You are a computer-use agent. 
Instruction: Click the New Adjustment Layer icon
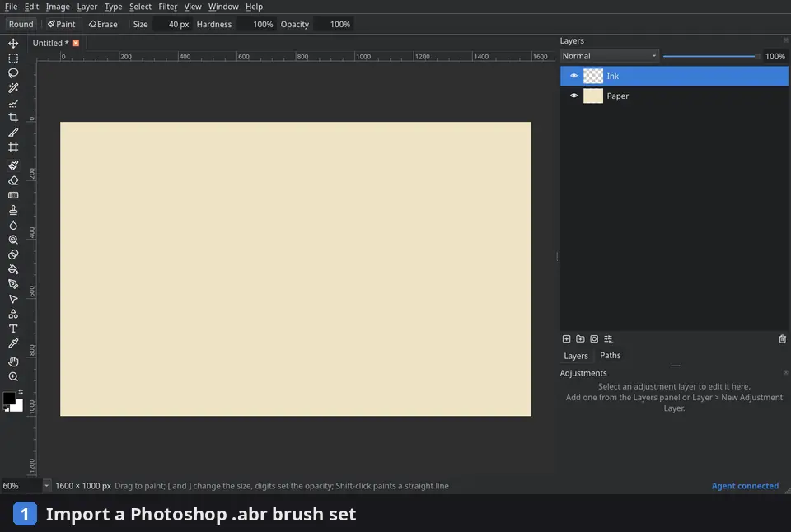608,338
